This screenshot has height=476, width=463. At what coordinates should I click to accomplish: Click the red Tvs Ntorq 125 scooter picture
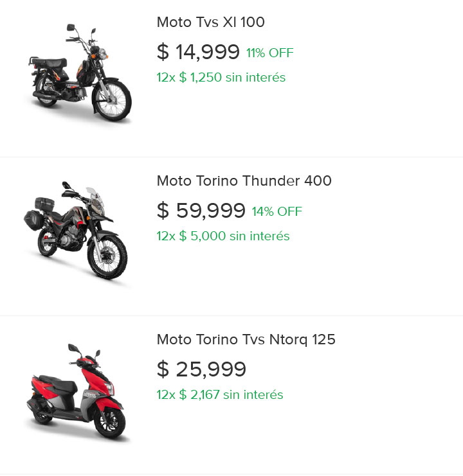point(77,392)
